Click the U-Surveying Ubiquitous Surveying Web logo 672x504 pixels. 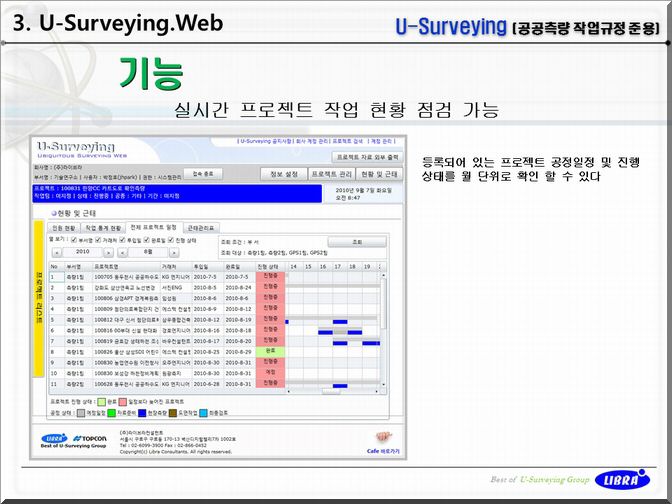click(x=81, y=150)
